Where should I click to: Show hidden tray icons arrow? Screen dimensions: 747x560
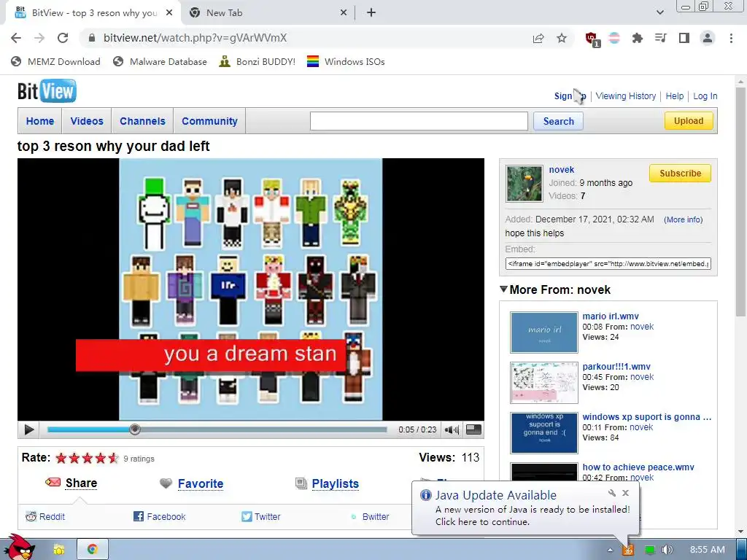tap(611, 550)
